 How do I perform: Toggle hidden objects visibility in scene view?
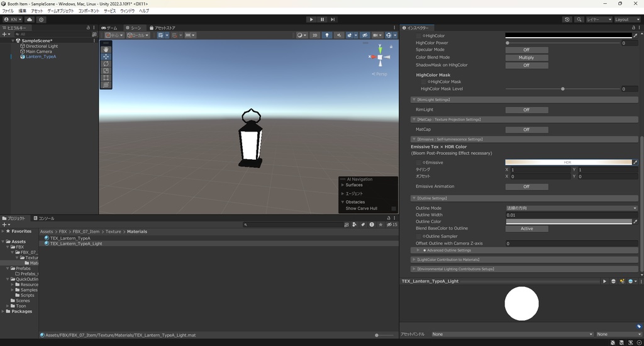tap(364, 35)
